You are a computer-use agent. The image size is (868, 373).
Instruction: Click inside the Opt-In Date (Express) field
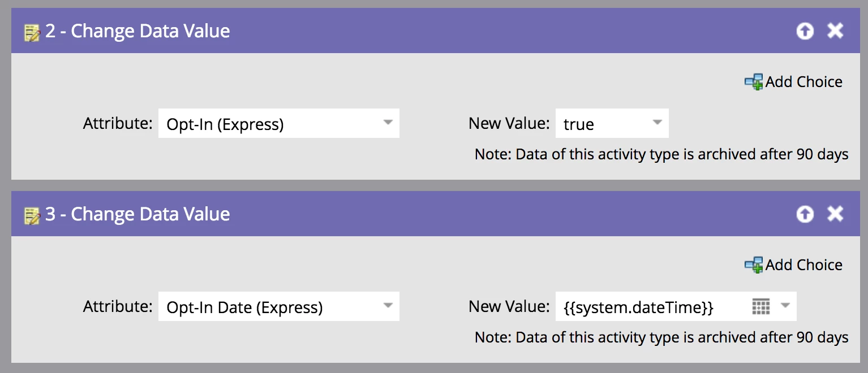[x=279, y=306]
